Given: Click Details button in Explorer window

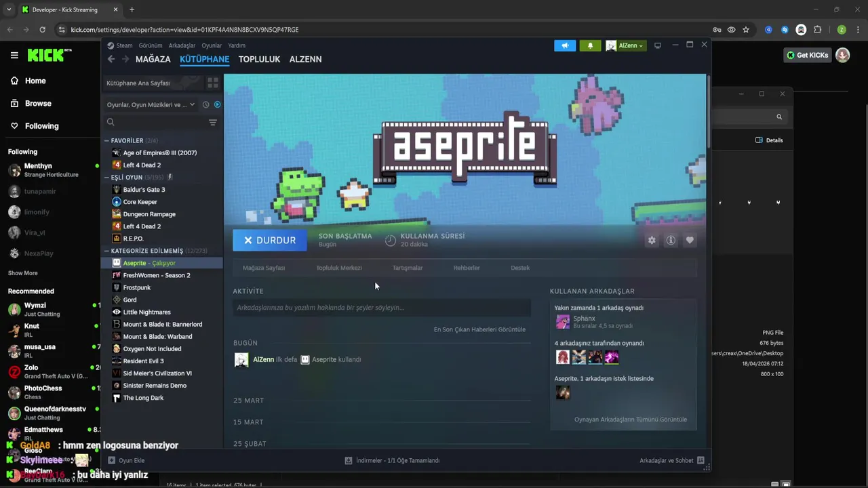Looking at the screenshot, I should 769,140.
